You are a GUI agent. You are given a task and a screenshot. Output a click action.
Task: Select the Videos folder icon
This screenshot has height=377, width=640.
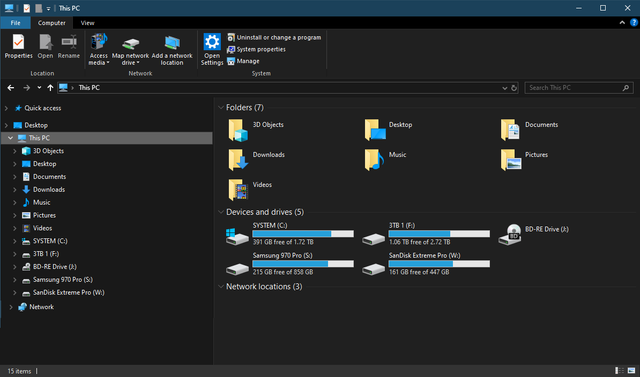(238, 190)
